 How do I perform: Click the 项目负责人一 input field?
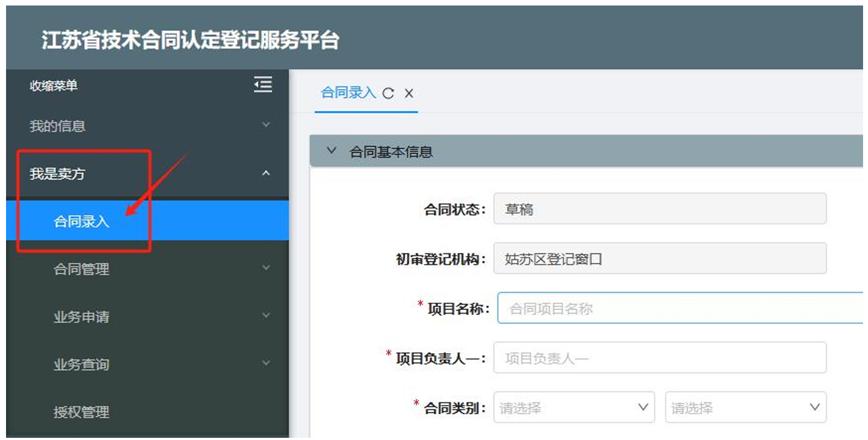point(659,358)
